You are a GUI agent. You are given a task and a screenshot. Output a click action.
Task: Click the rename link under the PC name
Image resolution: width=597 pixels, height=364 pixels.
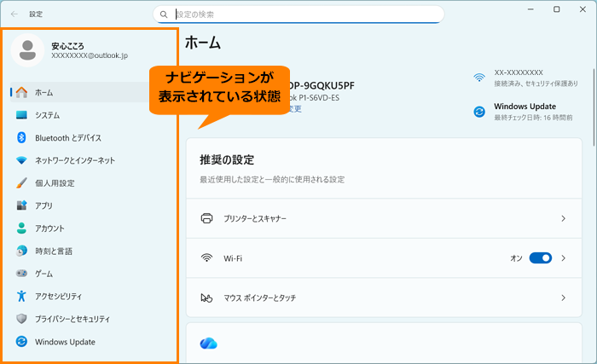[295, 109]
